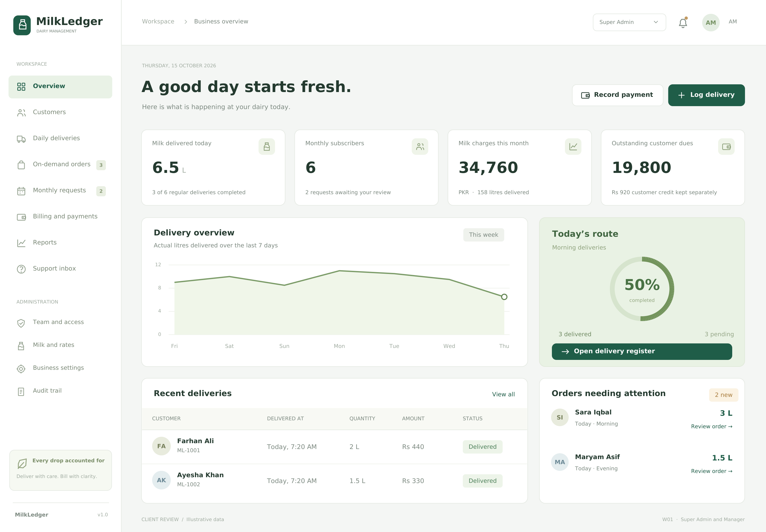This screenshot has width=766, height=532.
Task: Click the 3 badge beside On-demand orders
Action: click(x=101, y=165)
